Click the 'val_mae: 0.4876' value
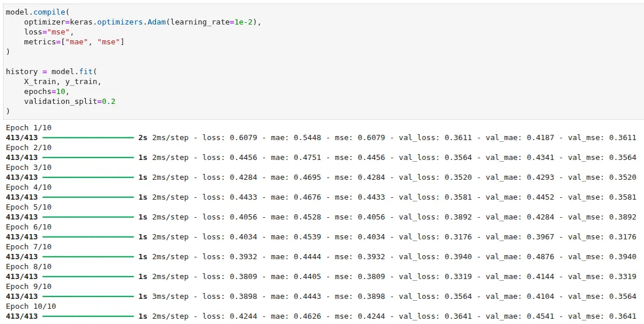The image size is (644, 324). [520, 257]
